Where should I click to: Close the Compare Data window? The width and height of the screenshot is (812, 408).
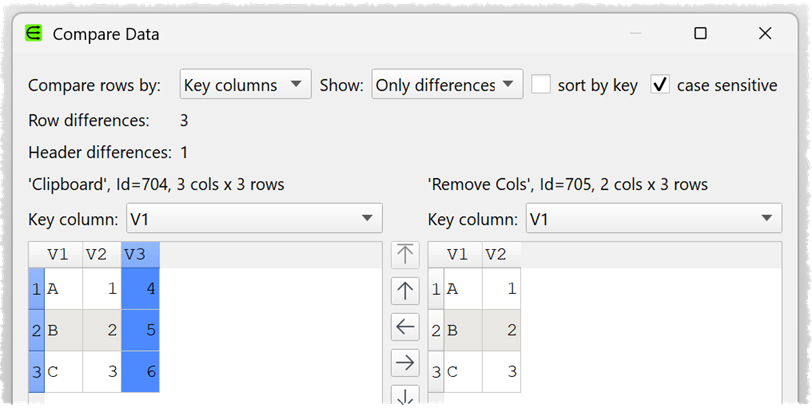pyautogui.click(x=765, y=34)
